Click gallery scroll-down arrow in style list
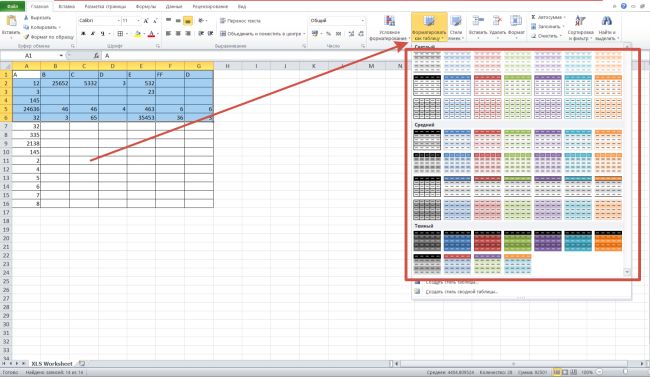This screenshot has height=377, width=650. pyautogui.click(x=627, y=272)
